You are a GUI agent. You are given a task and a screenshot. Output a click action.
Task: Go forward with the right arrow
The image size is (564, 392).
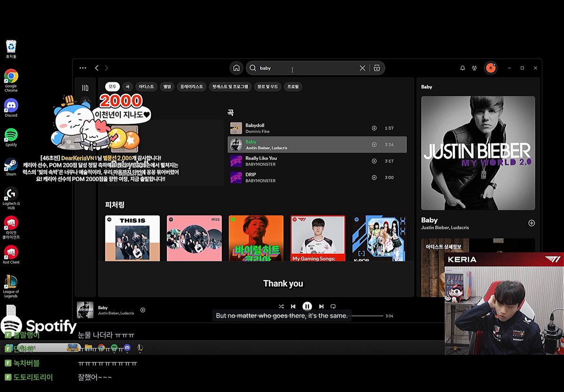click(107, 68)
